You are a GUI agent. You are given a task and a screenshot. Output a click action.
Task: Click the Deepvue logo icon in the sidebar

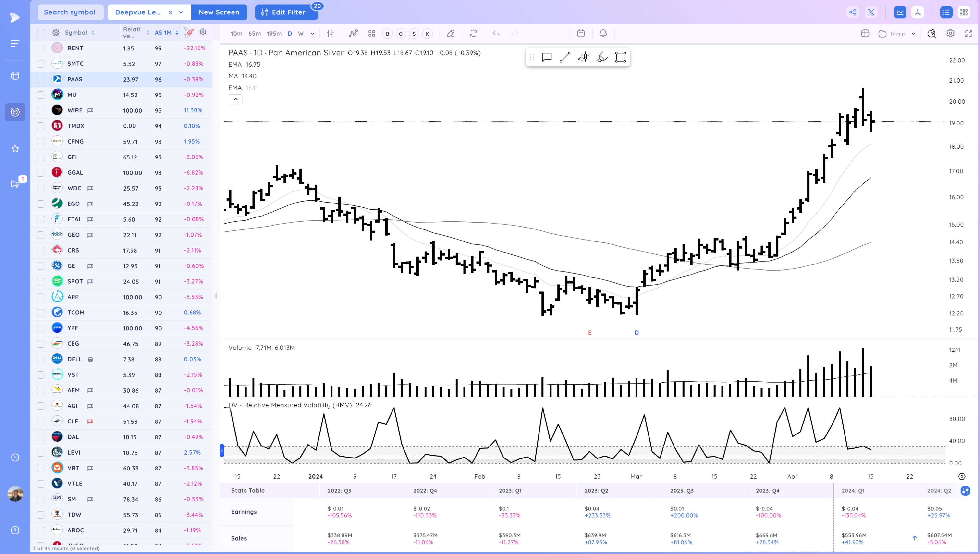14,17
